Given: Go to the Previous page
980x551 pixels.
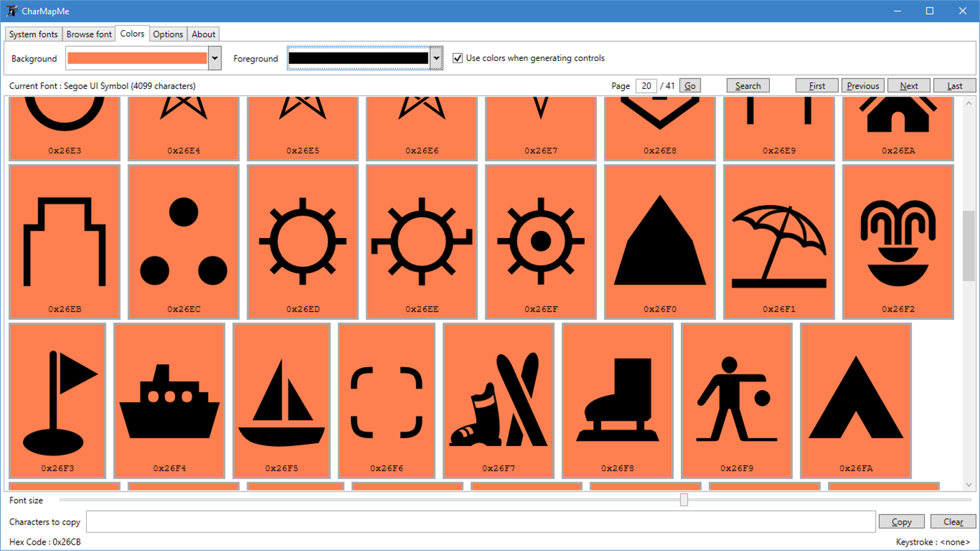Looking at the screenshot, I should 863,85.
